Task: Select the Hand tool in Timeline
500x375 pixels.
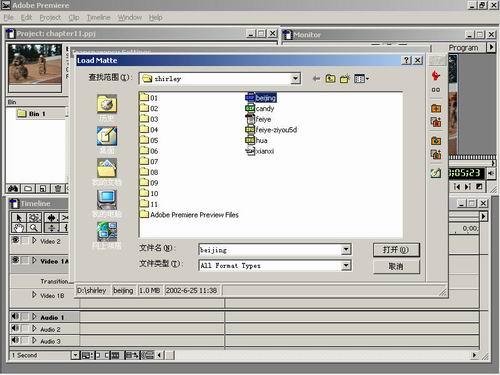Action: (19, 228)
